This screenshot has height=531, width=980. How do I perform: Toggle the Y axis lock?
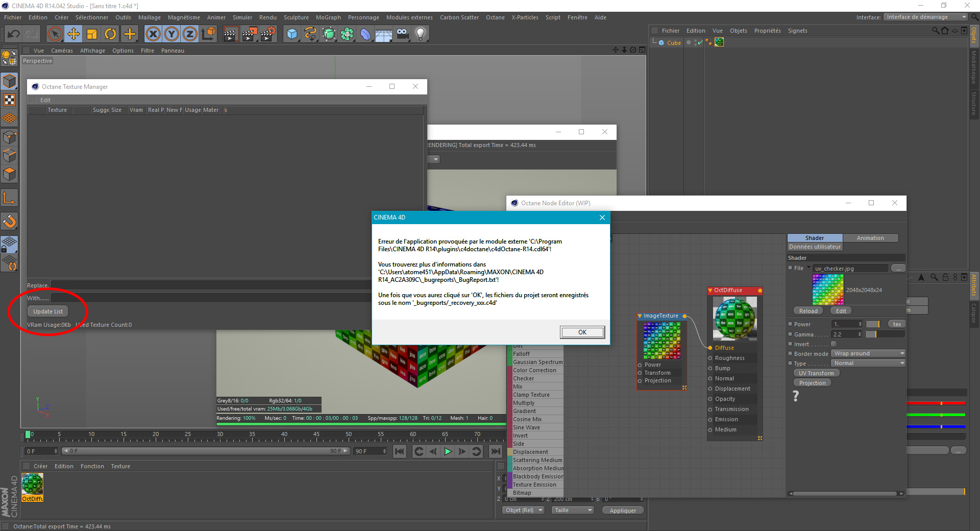click(171, 34)
